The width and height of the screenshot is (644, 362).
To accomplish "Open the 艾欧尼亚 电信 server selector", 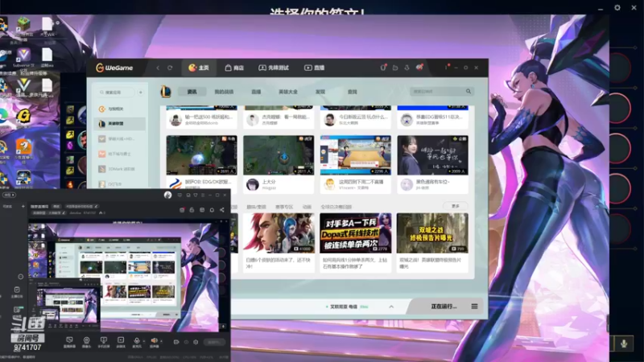I will click(347, 306).
